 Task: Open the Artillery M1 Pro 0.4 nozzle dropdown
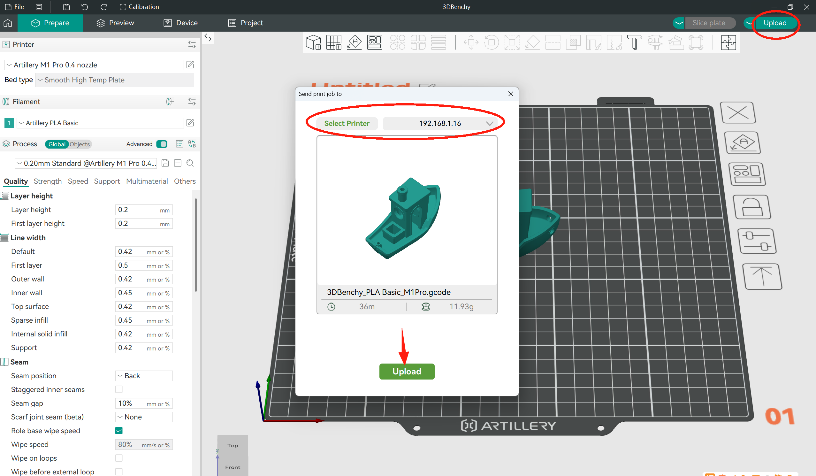tap(94, 65)
